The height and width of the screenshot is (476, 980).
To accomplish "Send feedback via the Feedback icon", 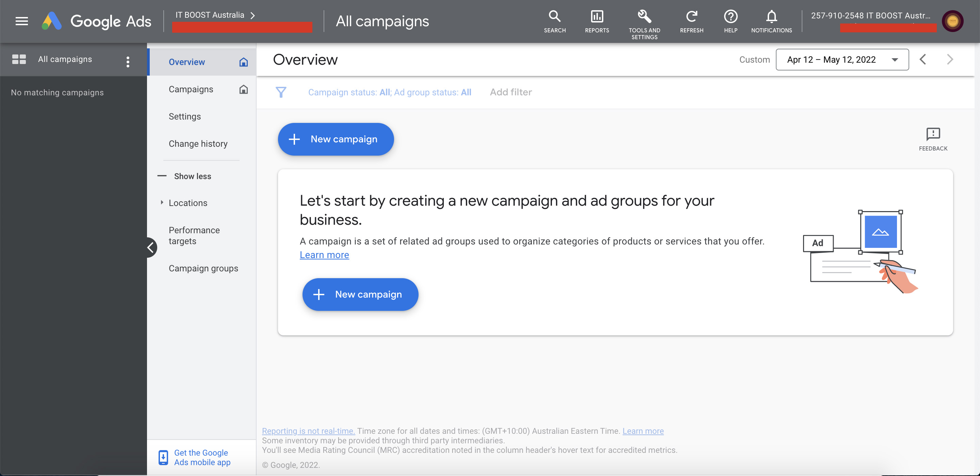I will click(x=933, y=134).
